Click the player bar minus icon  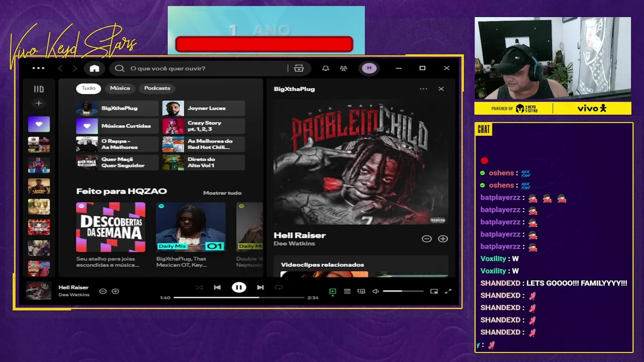point(103,291)
